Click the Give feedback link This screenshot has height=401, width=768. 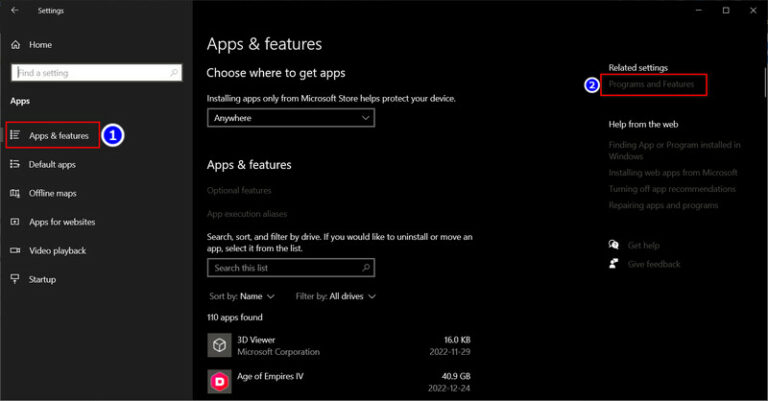point(654,264)
